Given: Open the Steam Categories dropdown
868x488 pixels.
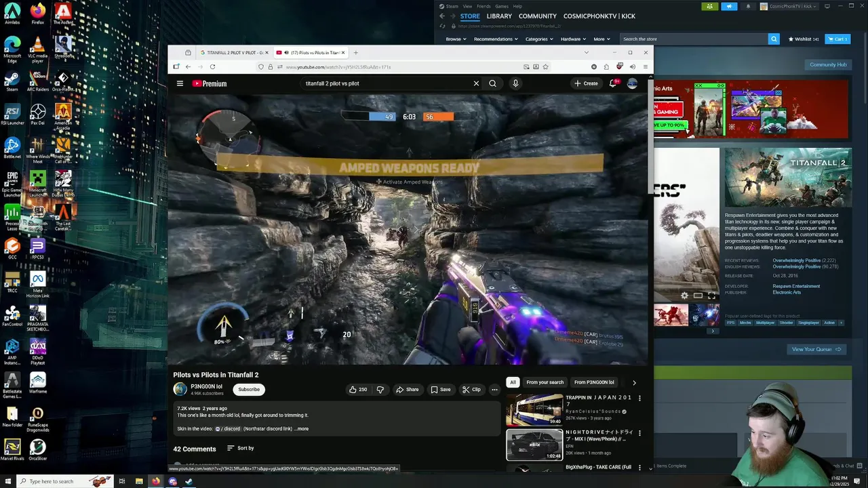Looking at the screenshot, I should coord(539,39).
